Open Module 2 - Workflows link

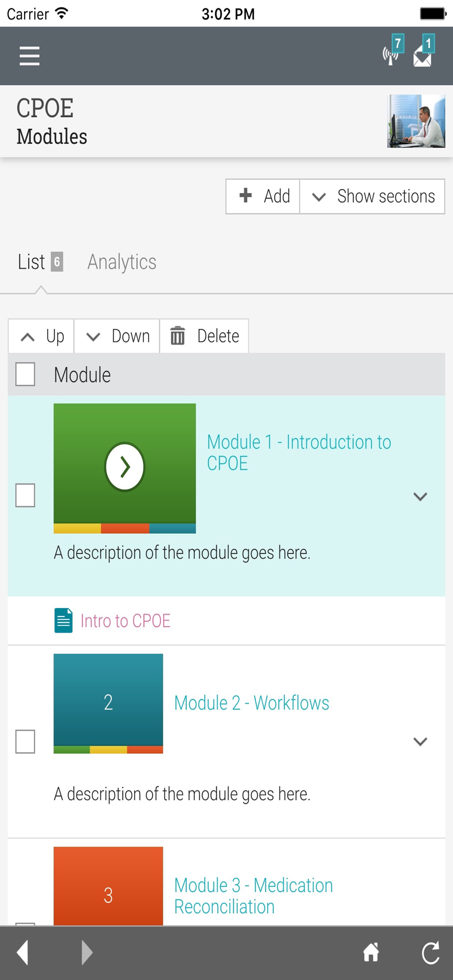tap(252, 703)
